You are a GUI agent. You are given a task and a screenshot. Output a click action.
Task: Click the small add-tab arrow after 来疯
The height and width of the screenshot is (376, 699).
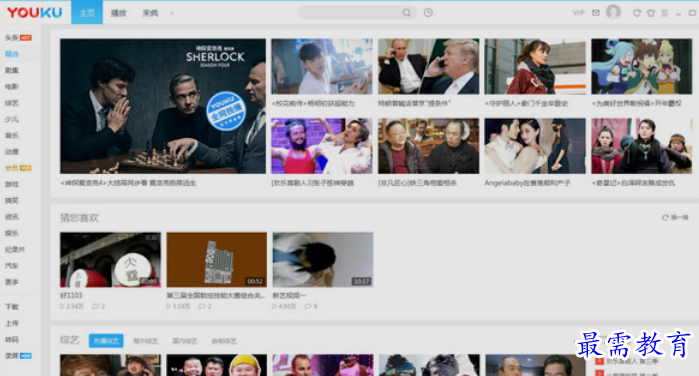172,13
